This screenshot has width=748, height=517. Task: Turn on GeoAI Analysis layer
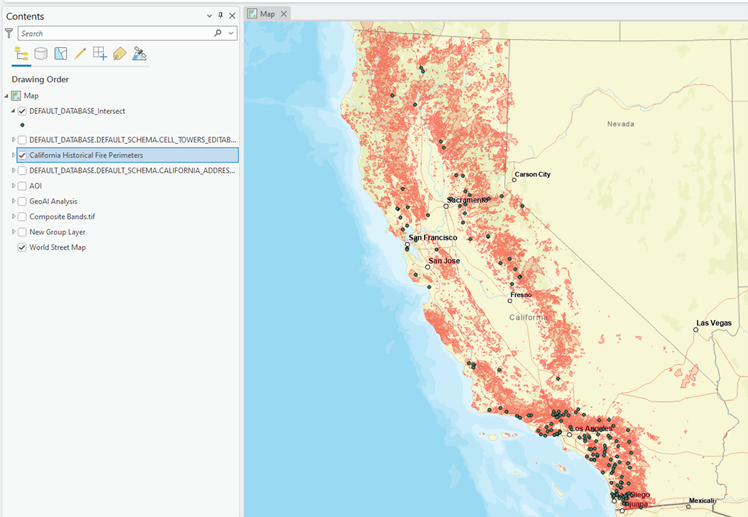[x=22, y=201]
